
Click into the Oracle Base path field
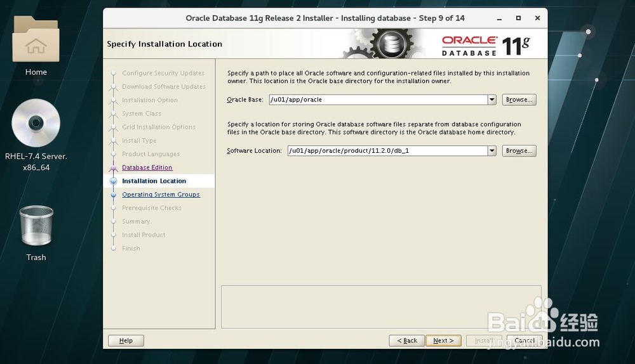[x=378, y=100]
